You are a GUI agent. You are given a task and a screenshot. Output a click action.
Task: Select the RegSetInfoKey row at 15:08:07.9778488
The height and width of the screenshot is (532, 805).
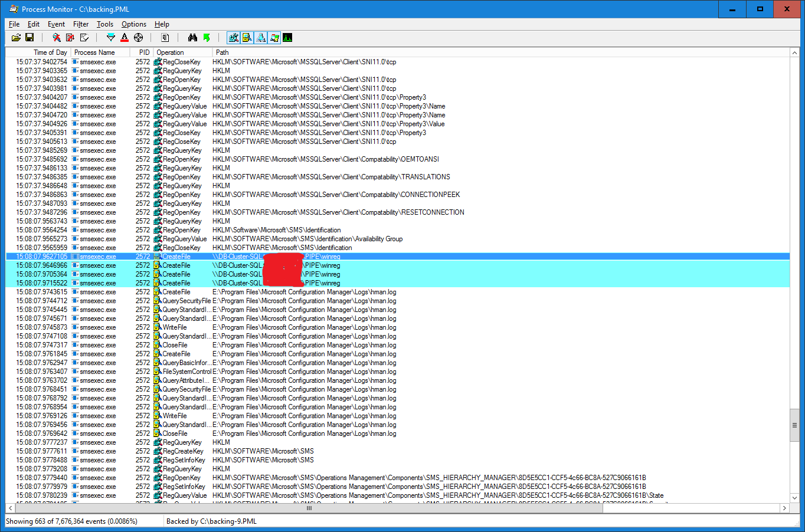click(398, 460)
